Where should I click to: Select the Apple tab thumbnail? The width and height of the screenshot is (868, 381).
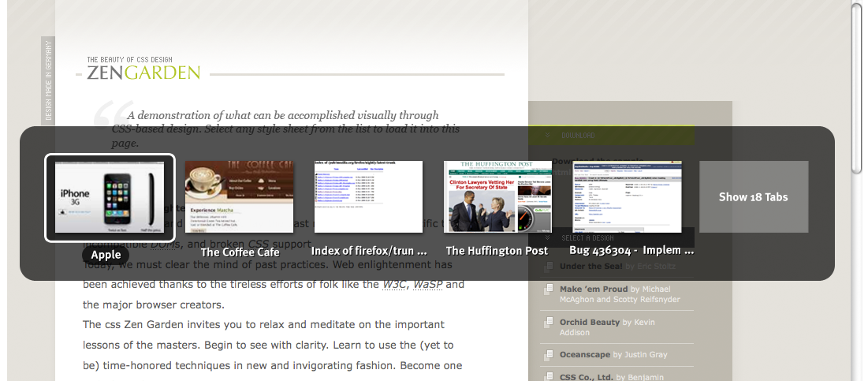tap(110, 198)
